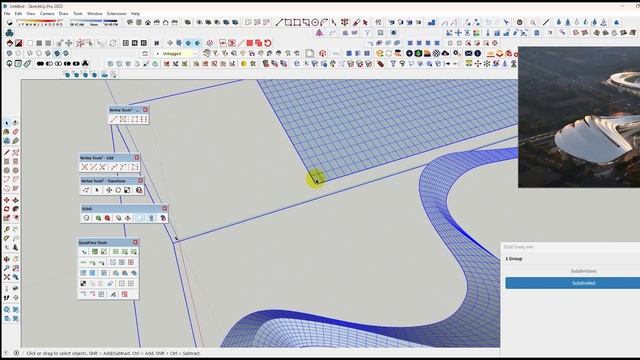Open the Untagged tag dropdown

[176, 53]
